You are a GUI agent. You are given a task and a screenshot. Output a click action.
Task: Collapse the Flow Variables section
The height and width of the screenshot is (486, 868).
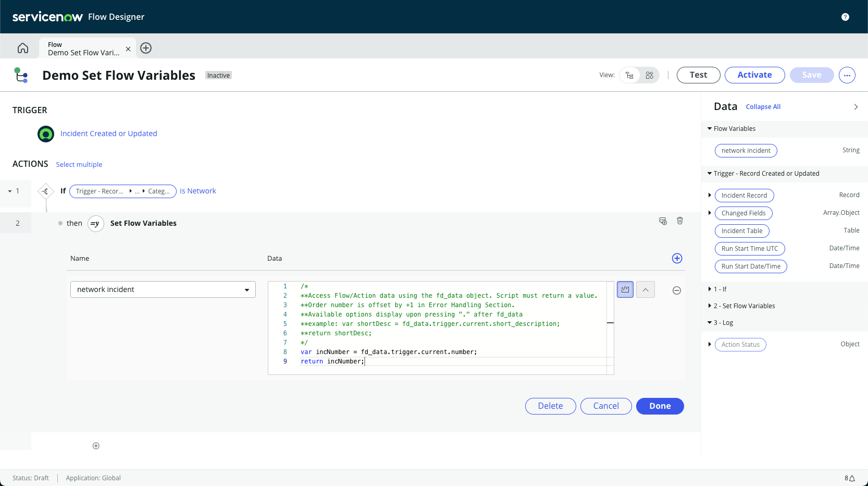tap(710, 129)
